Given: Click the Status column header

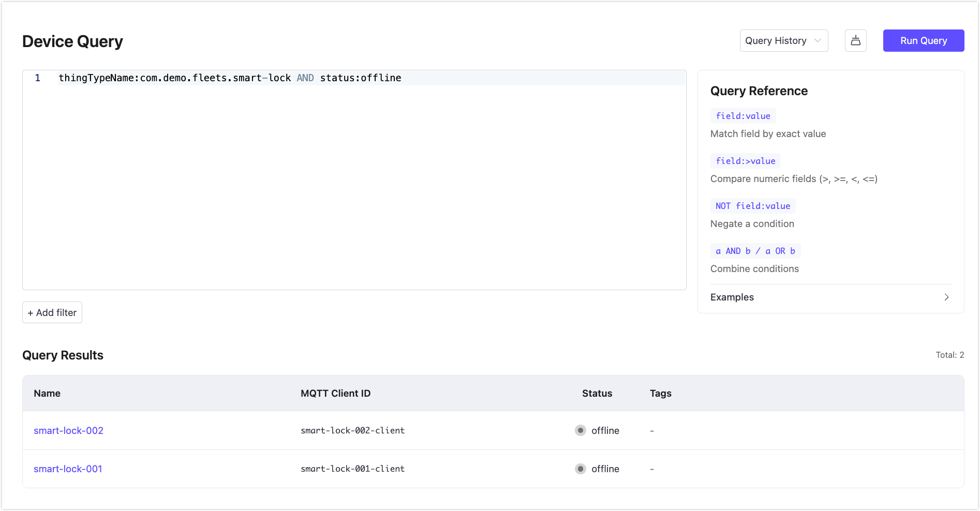Looking at the screenshot, I should click(x=597, y=393).
